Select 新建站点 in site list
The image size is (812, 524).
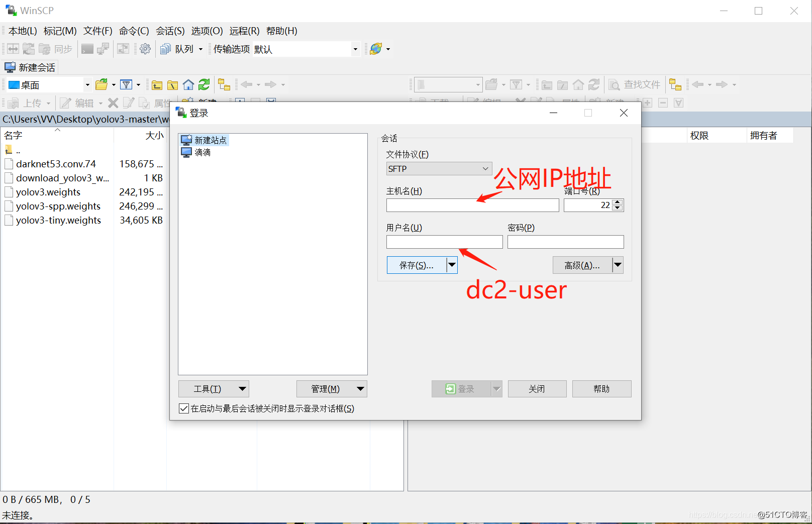204,140
